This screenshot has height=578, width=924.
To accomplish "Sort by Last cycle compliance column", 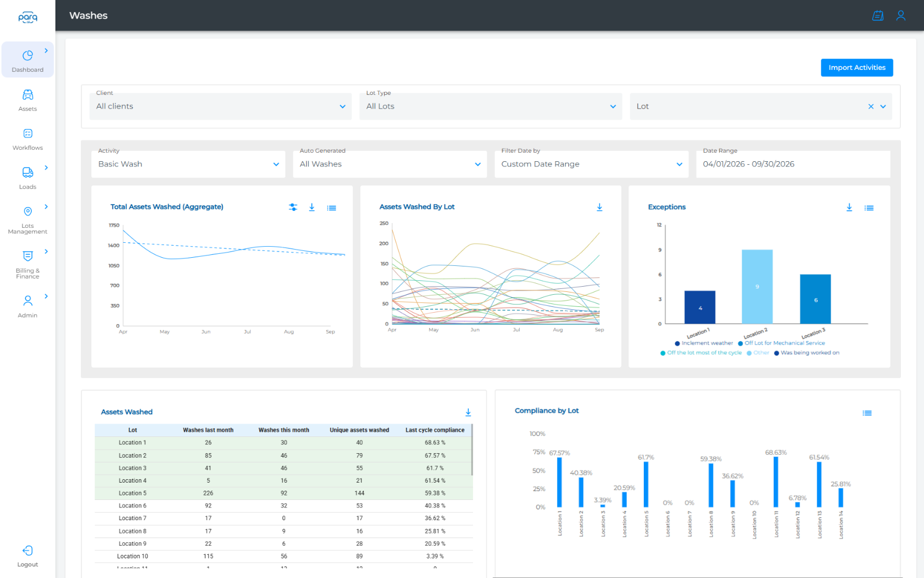I will [x=435, y=430].
